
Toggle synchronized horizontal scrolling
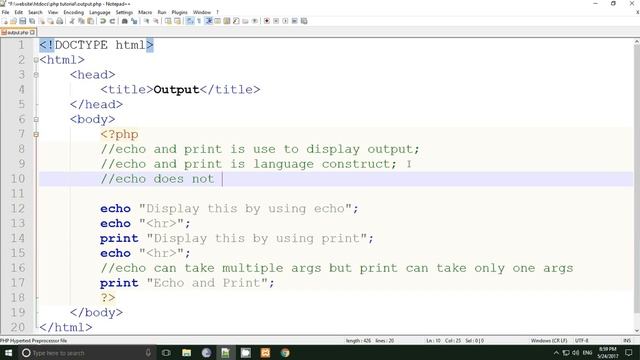(177, 21)
